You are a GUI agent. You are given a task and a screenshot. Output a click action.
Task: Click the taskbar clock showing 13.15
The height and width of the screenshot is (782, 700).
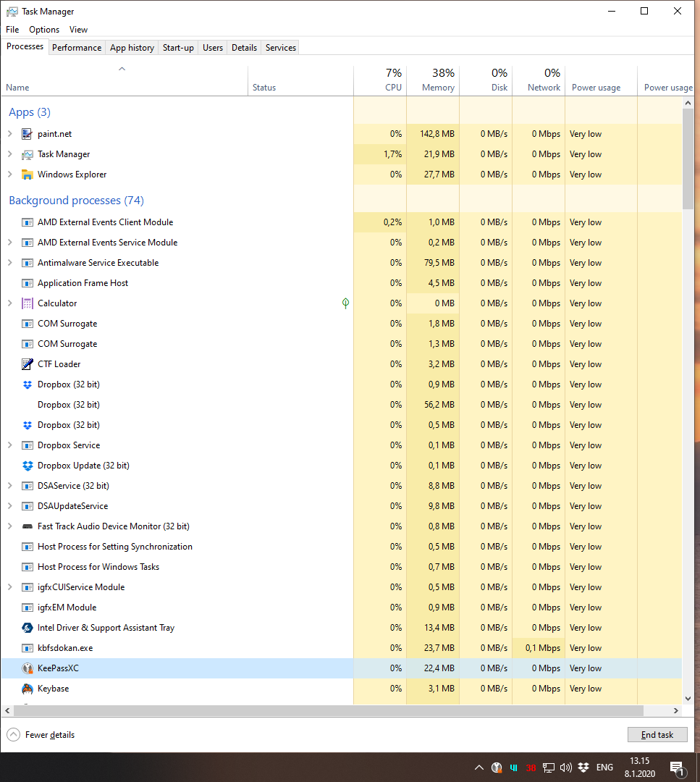tap(640, 767)
